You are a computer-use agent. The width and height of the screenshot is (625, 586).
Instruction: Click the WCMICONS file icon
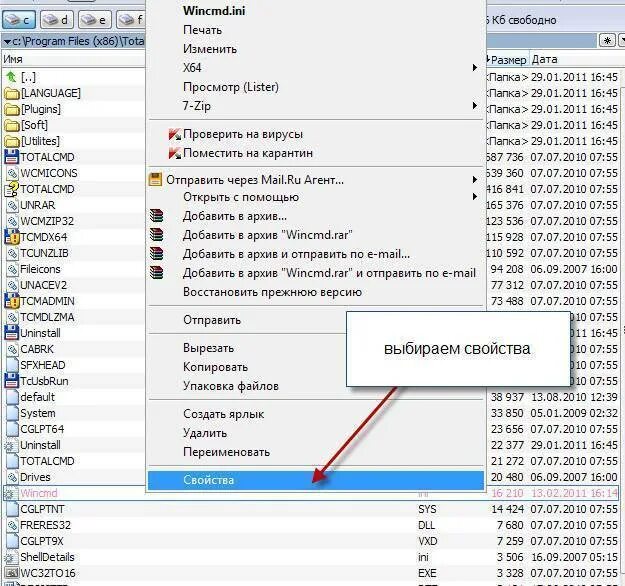coord(12,173)
